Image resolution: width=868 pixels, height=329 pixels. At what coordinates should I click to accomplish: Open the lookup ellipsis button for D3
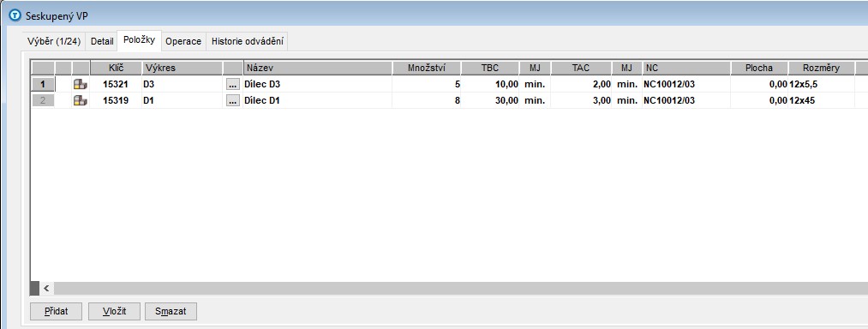[233, 85]
